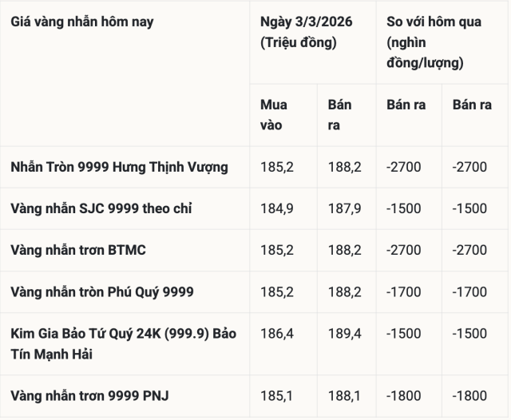Select the 'Vàng nhẫn trơn 9999 PNJ' row label

pos(89,395)
